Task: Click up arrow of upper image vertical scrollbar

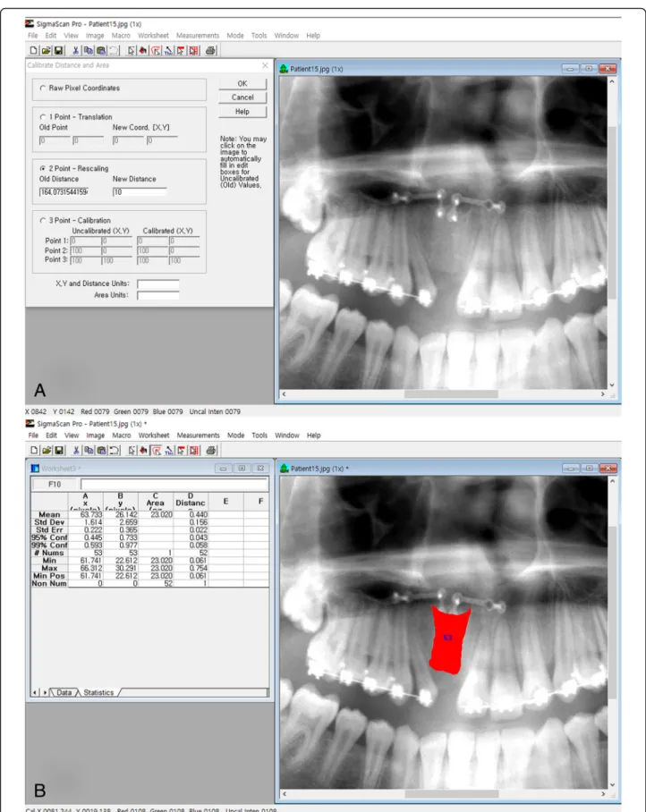Action: [x=612, y=81]
